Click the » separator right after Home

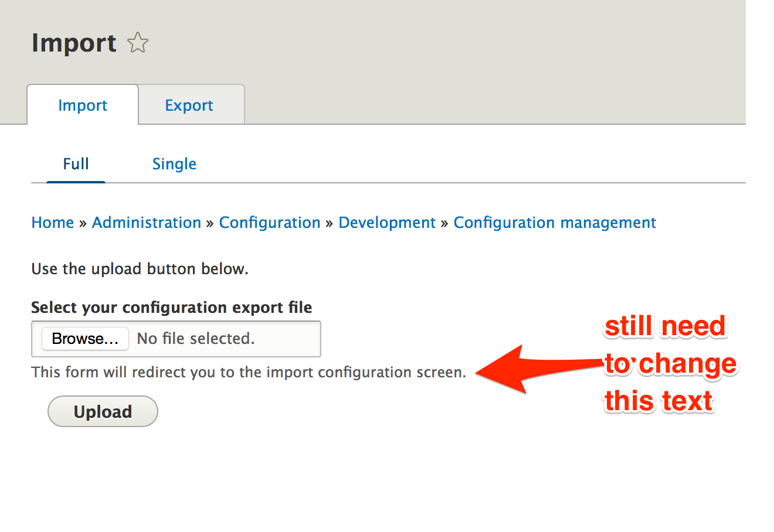pyautogui.click(x=83, y=223)
